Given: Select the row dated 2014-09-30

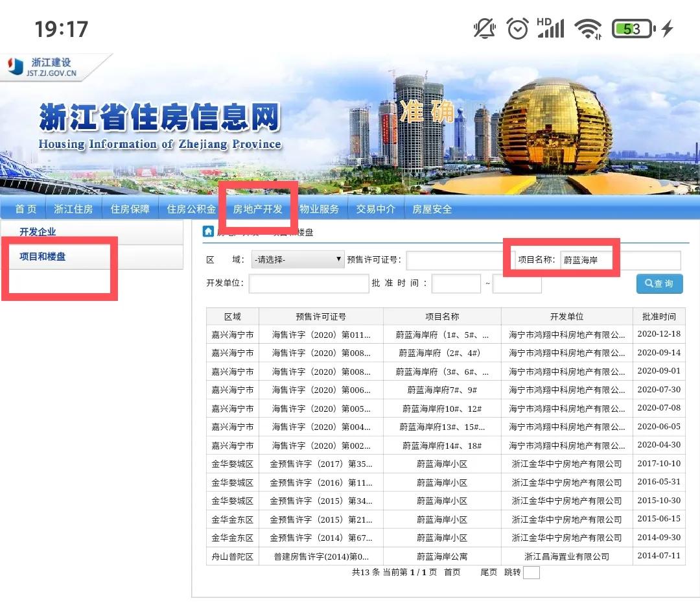Looking at the screenshot, I should point(445,538).
